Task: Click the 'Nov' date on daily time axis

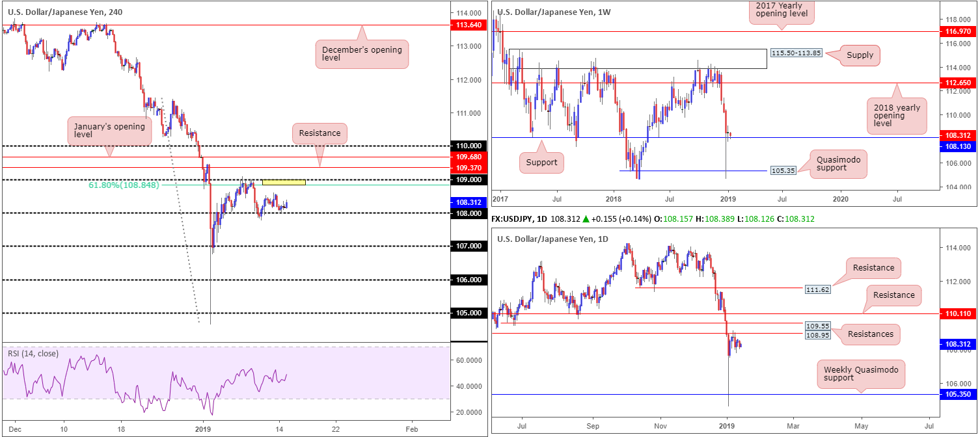Action: coord(660,425)
